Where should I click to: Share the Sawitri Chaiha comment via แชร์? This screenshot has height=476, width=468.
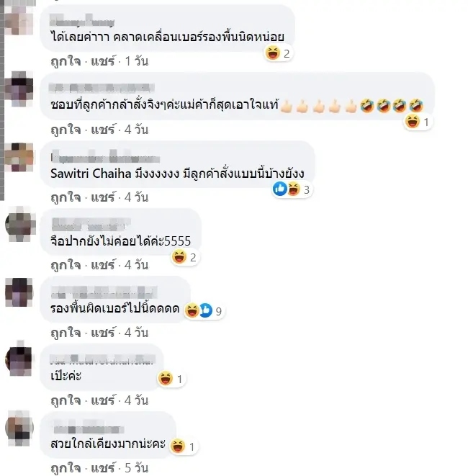click(103, 197)
